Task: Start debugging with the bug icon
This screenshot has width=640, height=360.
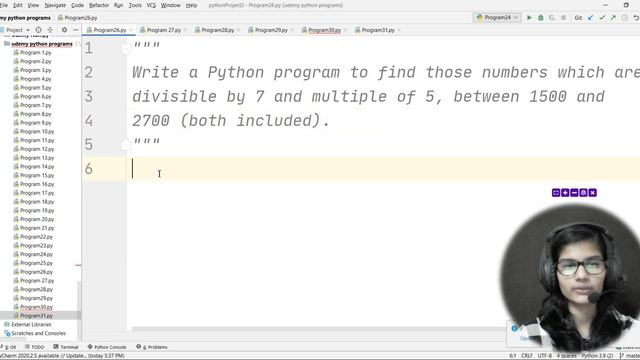Action: [540, 18]
